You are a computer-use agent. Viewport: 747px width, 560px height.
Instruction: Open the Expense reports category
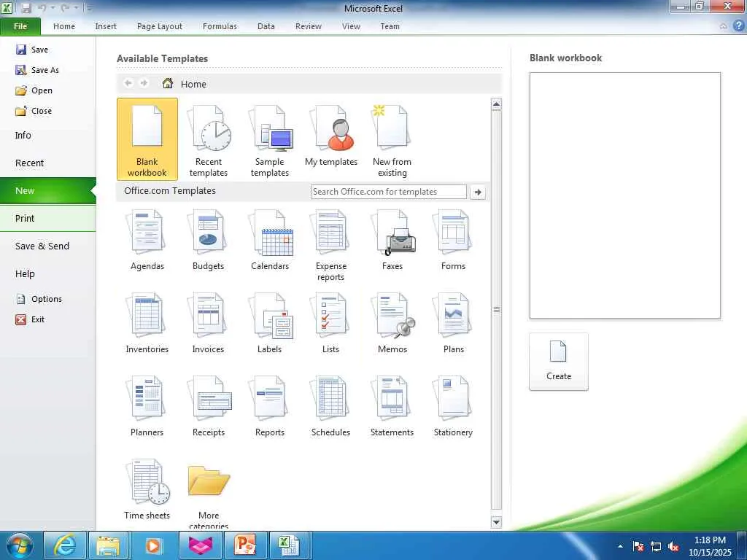[x=331, y=245]
